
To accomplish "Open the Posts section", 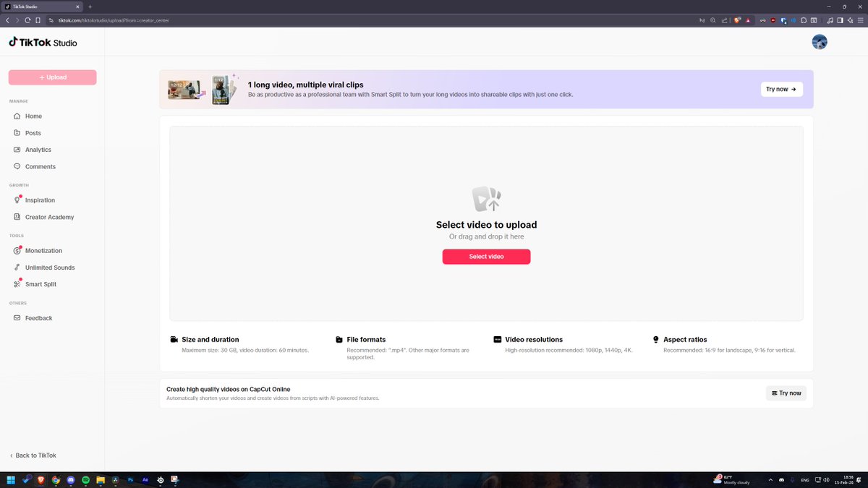I will tap(52, 133).
